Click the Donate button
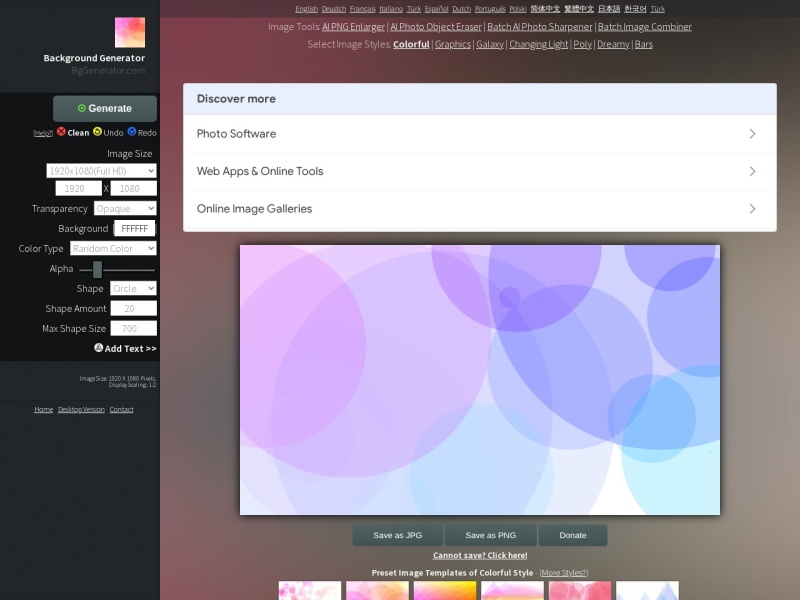The width and height of the screenshot is (800, 600). (572, 535)
